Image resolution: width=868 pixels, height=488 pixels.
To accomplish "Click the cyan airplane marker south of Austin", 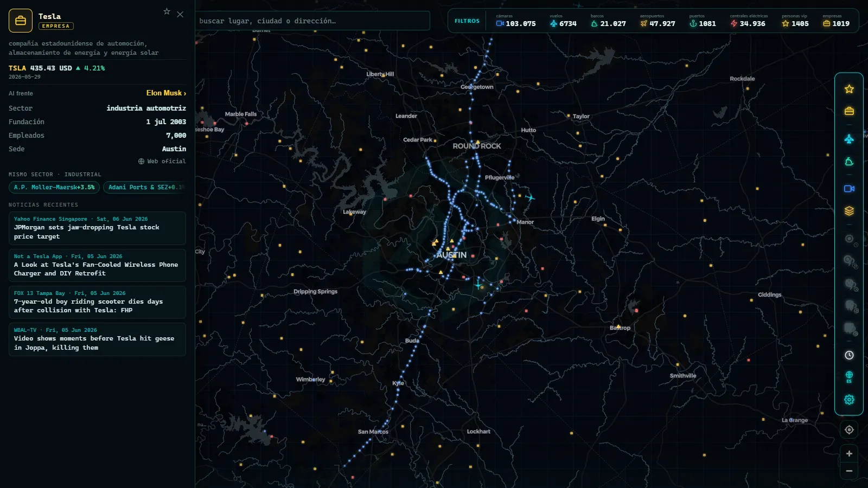I will coord(478,284).
